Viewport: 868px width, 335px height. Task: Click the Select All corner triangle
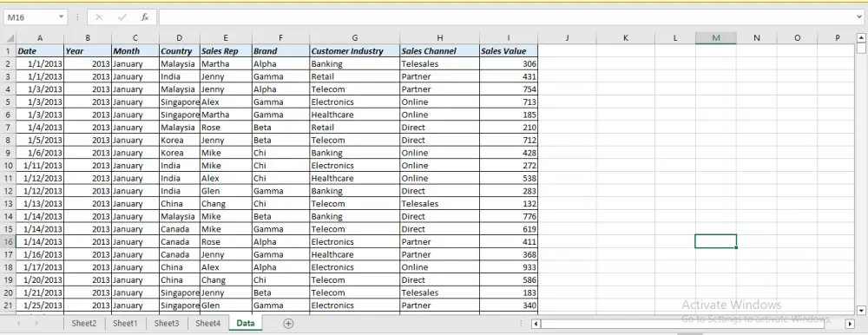10,38
